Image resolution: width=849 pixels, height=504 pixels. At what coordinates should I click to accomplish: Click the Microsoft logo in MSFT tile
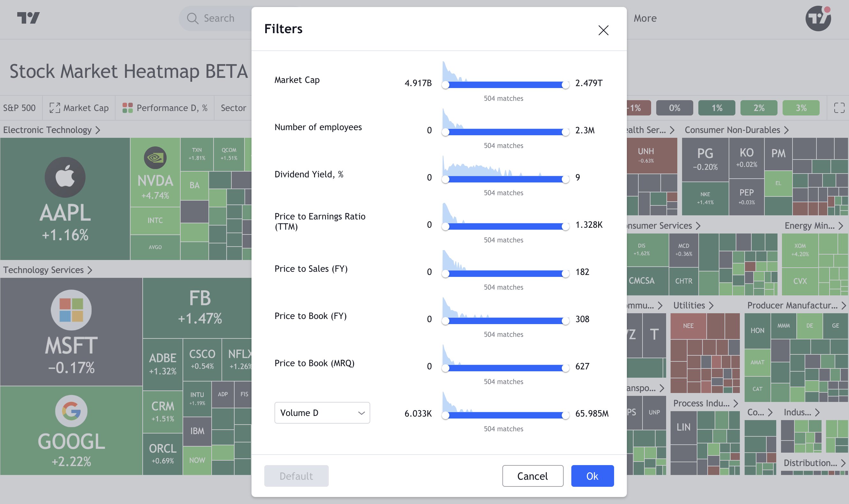(x=71, y=310)
